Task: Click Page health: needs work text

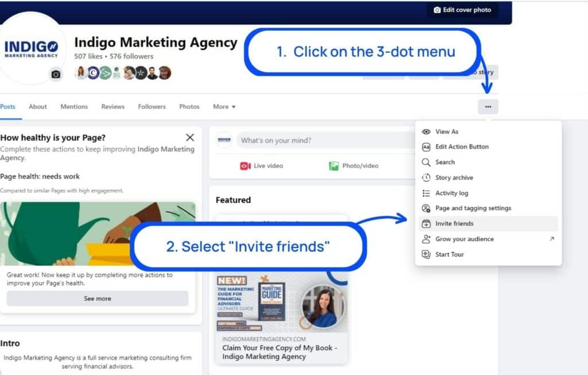Action: pos(40,176)
